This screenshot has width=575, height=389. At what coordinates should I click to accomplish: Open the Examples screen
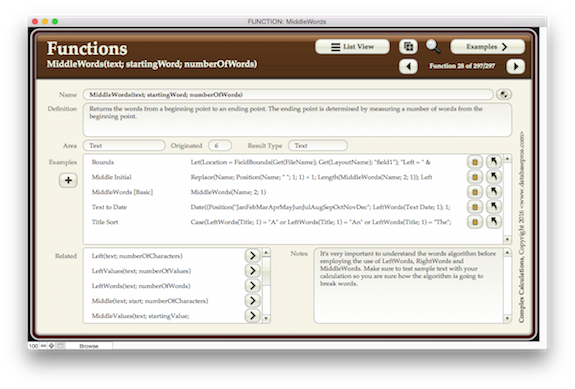487,47
